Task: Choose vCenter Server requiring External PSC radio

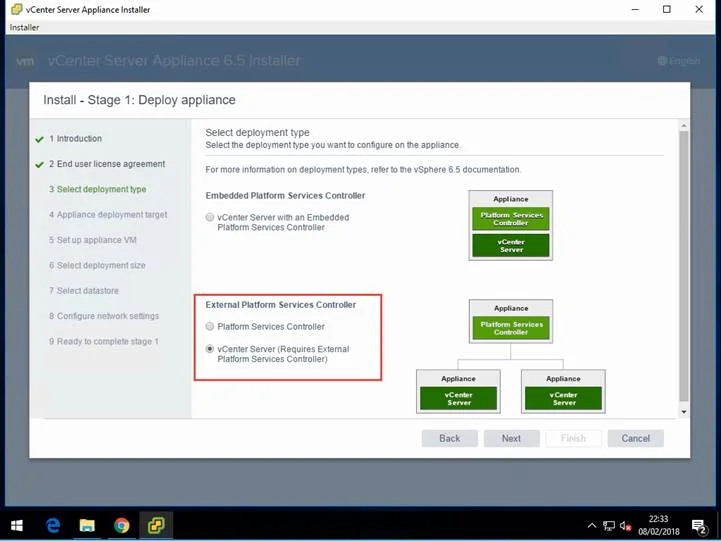Action: point(210,349)
